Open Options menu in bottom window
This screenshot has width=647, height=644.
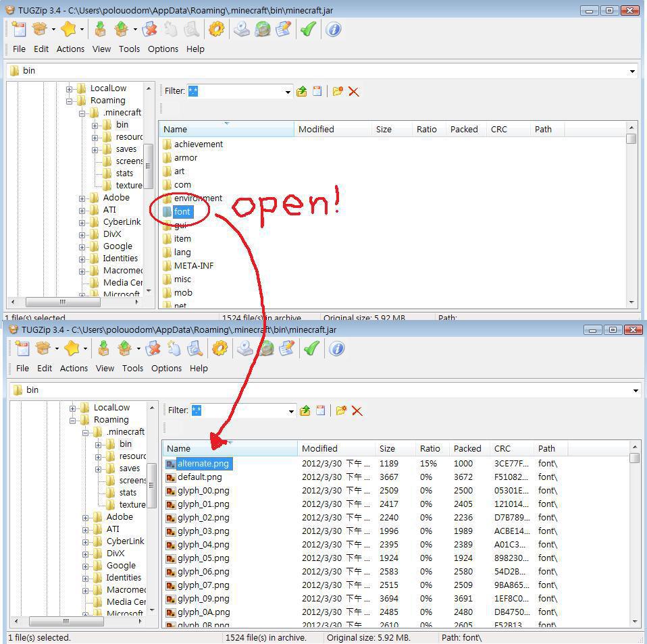pyautogui.click(x=166, y=368)
